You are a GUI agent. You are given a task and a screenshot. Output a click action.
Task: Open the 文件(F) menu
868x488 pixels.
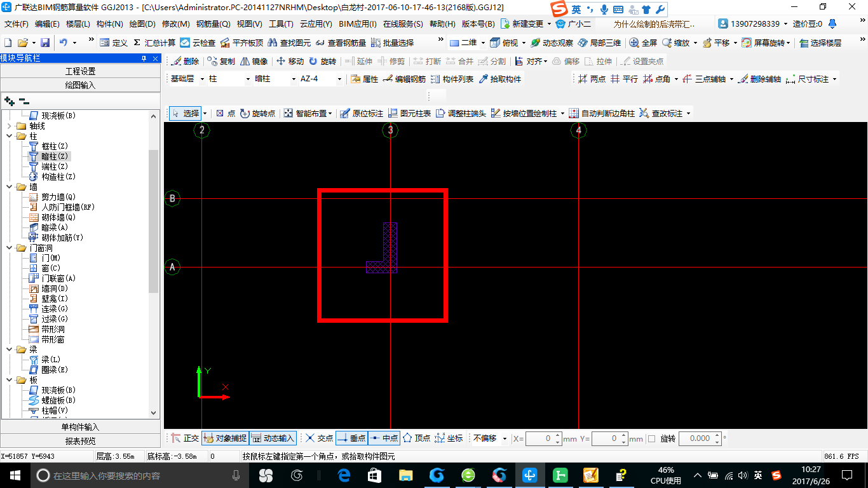pyautogui.click(x=17, y=24)
